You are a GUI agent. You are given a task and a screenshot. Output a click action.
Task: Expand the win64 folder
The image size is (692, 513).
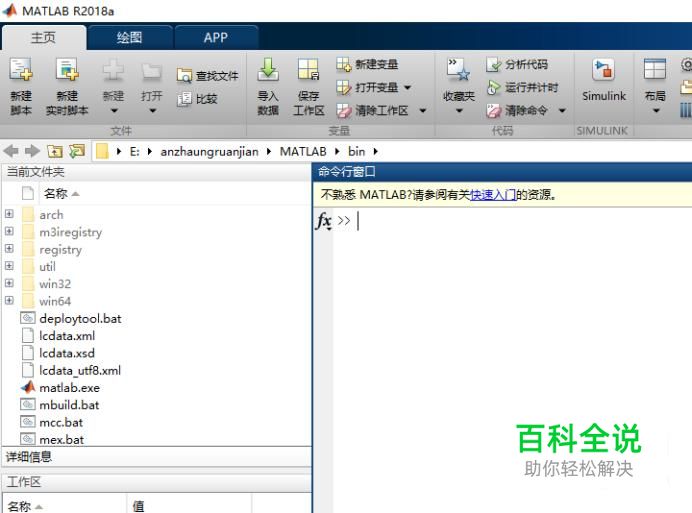tap(9, 301)
